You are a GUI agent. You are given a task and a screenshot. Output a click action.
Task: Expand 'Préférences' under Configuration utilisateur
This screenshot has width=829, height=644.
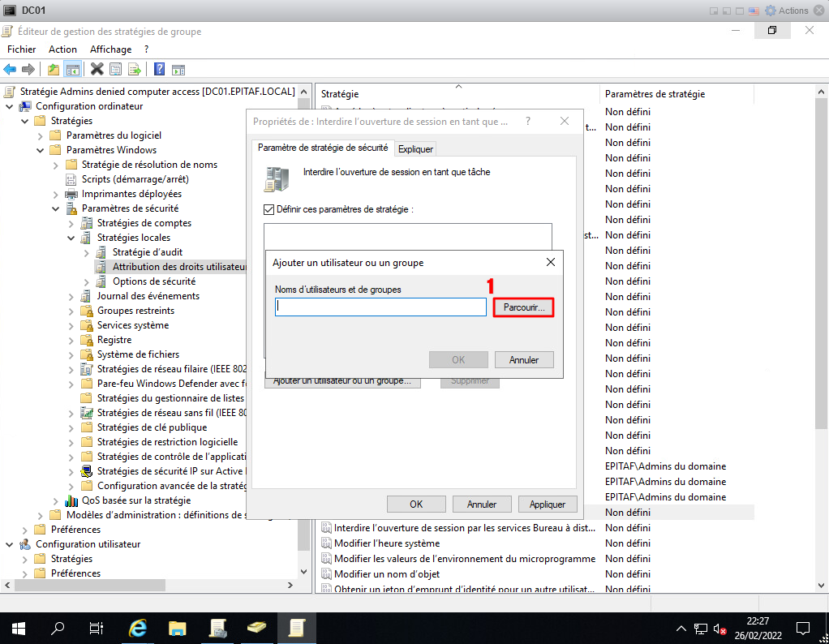tap(24, 573)
